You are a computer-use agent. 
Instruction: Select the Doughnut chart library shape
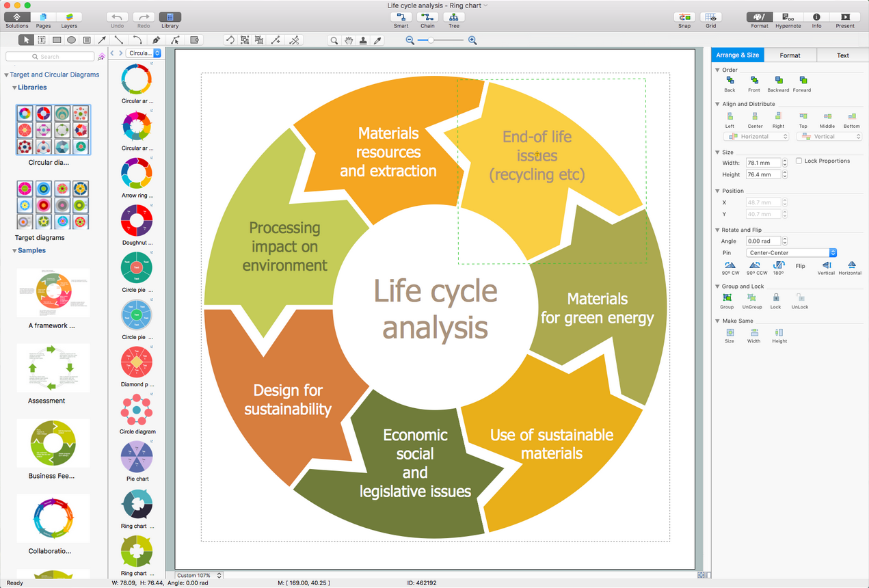[136, 220]
